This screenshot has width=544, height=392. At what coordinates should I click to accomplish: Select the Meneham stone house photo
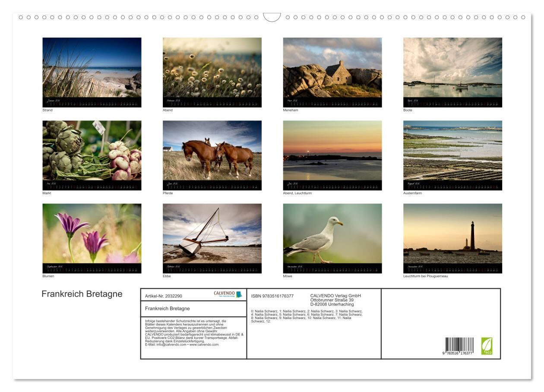(332, 68)
